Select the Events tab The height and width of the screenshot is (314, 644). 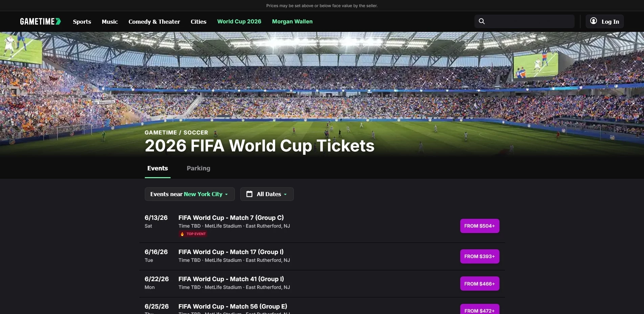157,168
